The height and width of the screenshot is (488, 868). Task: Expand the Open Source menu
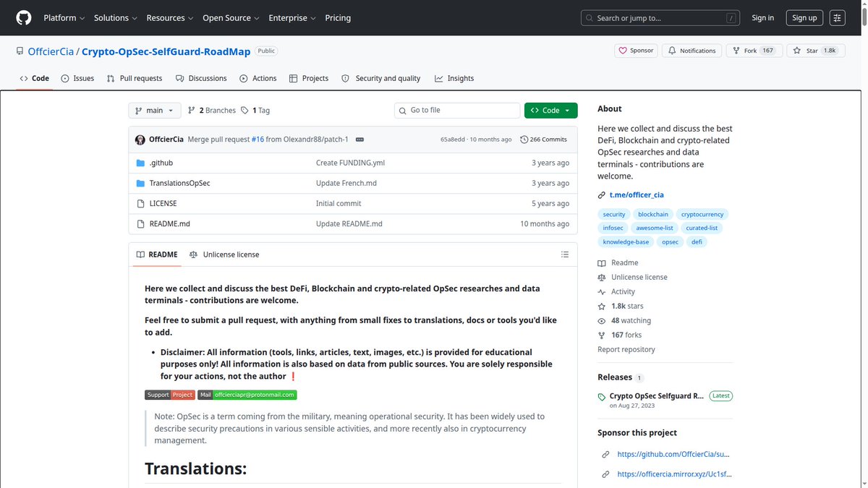[231, 18]
